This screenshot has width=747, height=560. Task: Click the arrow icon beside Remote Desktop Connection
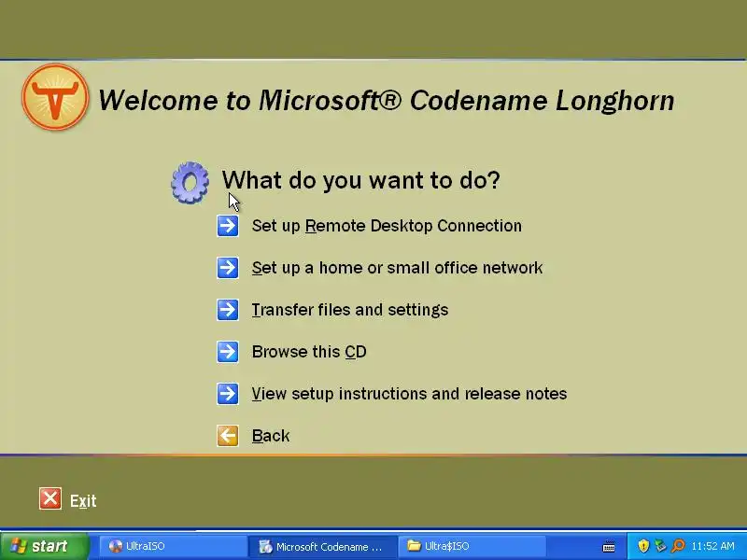click(x=228, y=226)
